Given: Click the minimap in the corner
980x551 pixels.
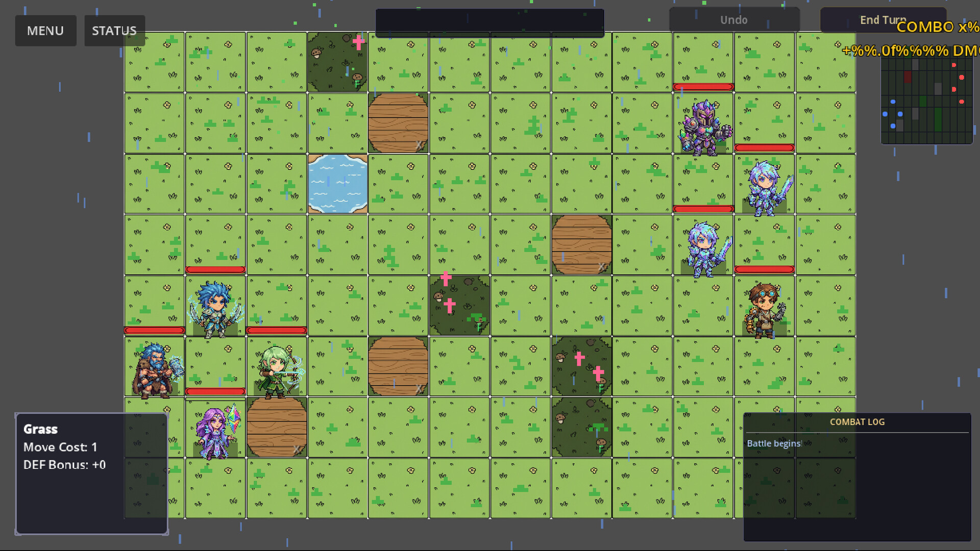Looking at the screenshot, I should (926, 101).
